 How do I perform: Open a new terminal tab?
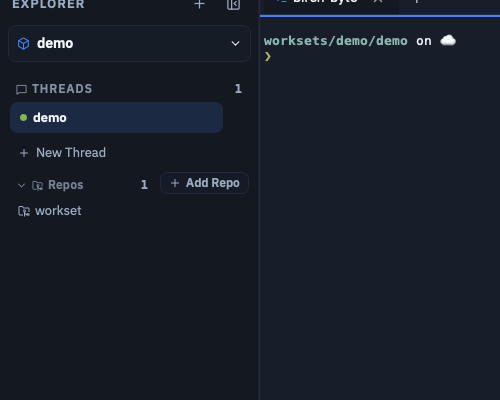[416, 2]
